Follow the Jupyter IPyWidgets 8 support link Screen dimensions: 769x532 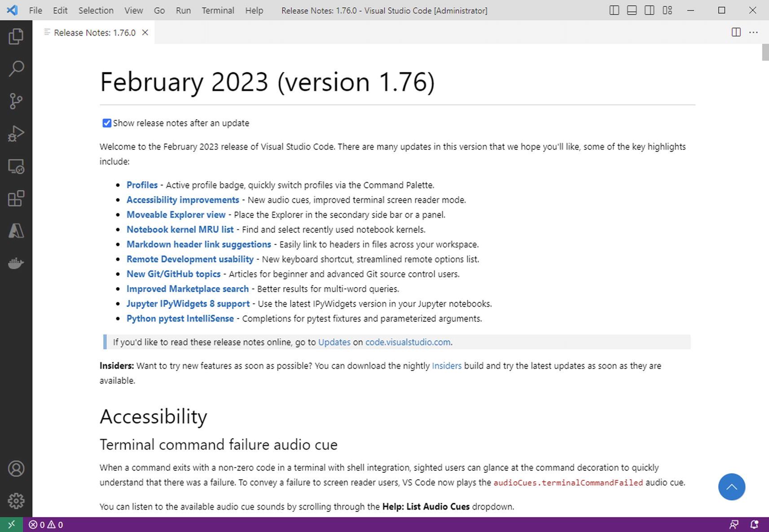(188, 303)
